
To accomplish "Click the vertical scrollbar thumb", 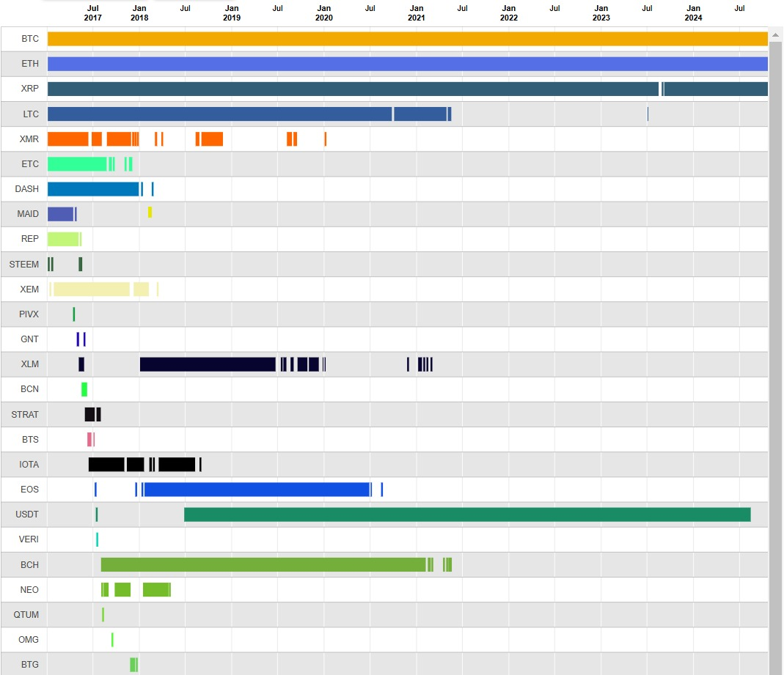I will pyautogui.click(x=775, y=358).
